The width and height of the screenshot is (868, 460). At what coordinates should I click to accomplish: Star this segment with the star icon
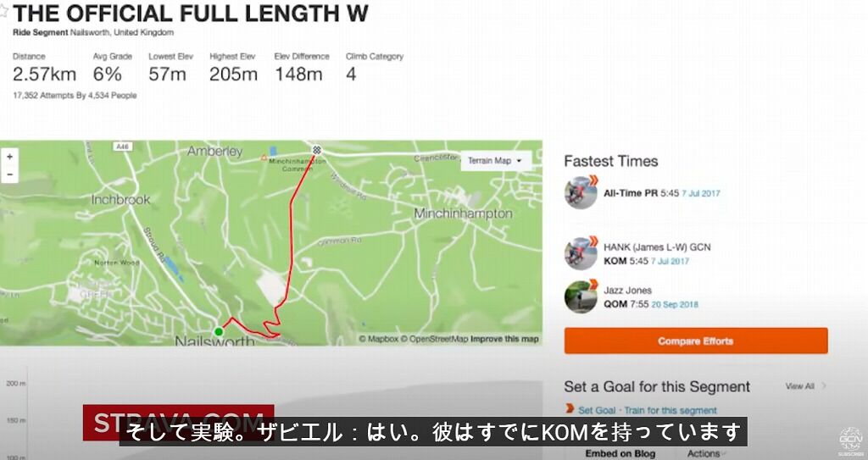[x=4, y=12]
